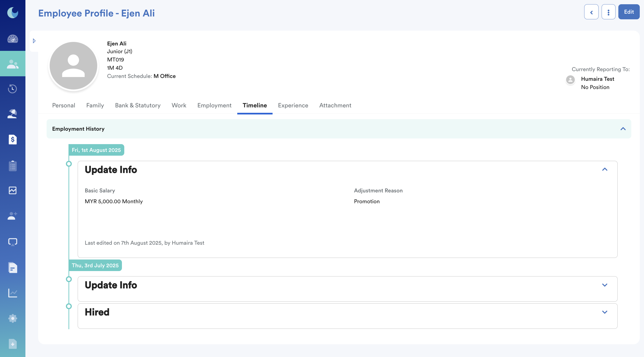Open the attendance clock history icon
The width and height of the screenshot is (644, 357).
point(12,89)
